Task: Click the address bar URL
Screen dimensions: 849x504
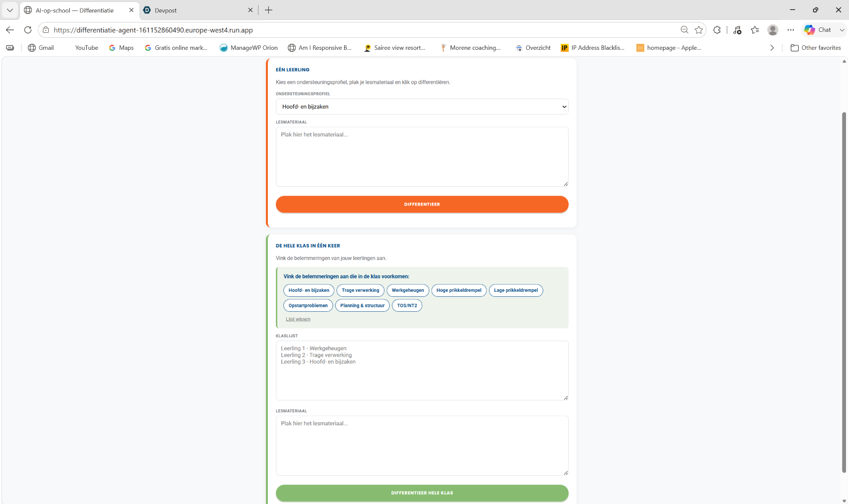Action: coord(153,30)
